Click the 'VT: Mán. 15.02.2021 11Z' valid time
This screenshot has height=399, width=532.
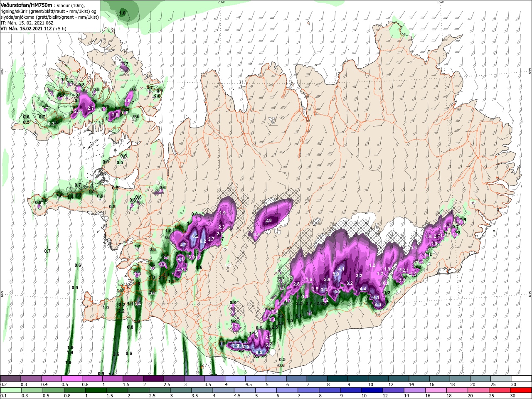click(25, 29)
